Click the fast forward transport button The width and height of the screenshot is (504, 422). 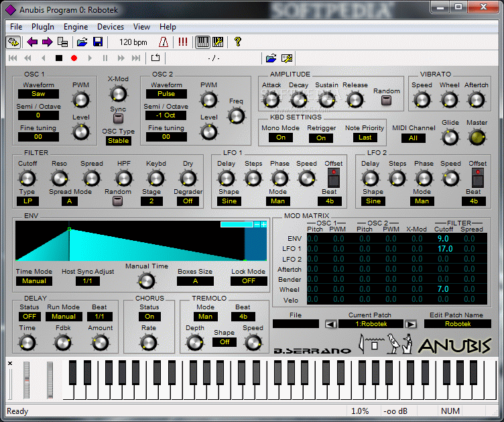pyautogui.click(x=121, y=58)
